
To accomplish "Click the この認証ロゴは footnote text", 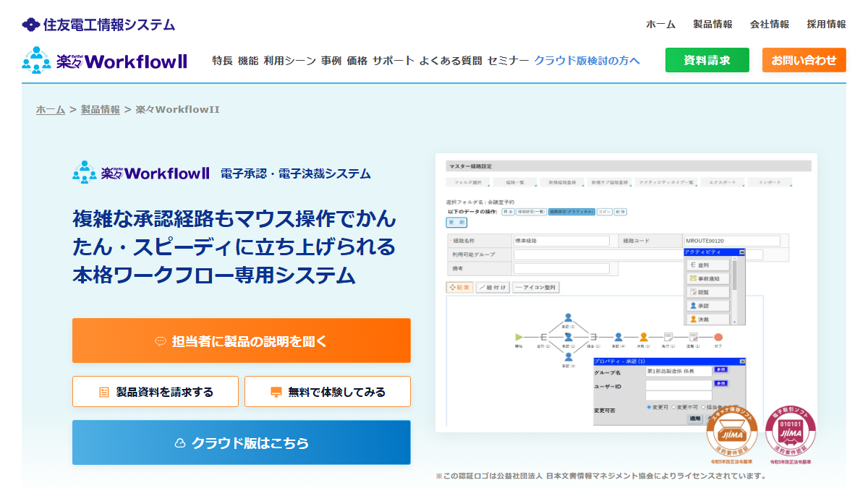I will 600,476.
